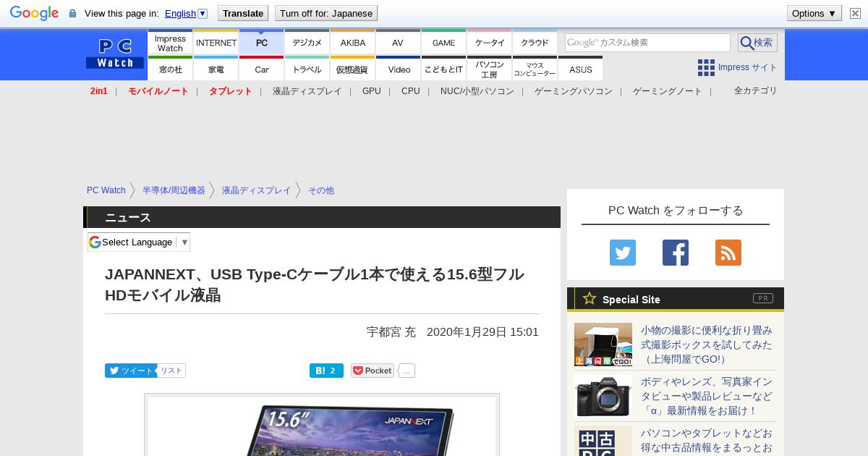Click the GPU category link

pyautogui.click(x=372, y=91)
